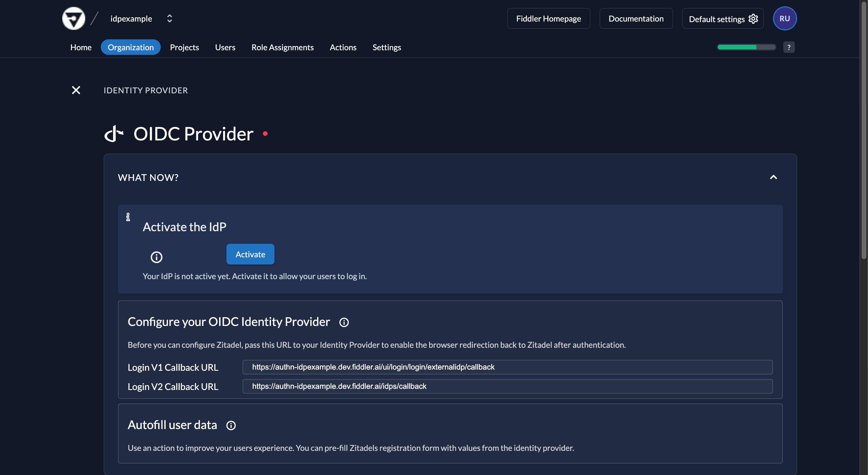Click the Login V1 Callback URL label
This screenshot has width=868, height=475.
(x=173, y=368)
